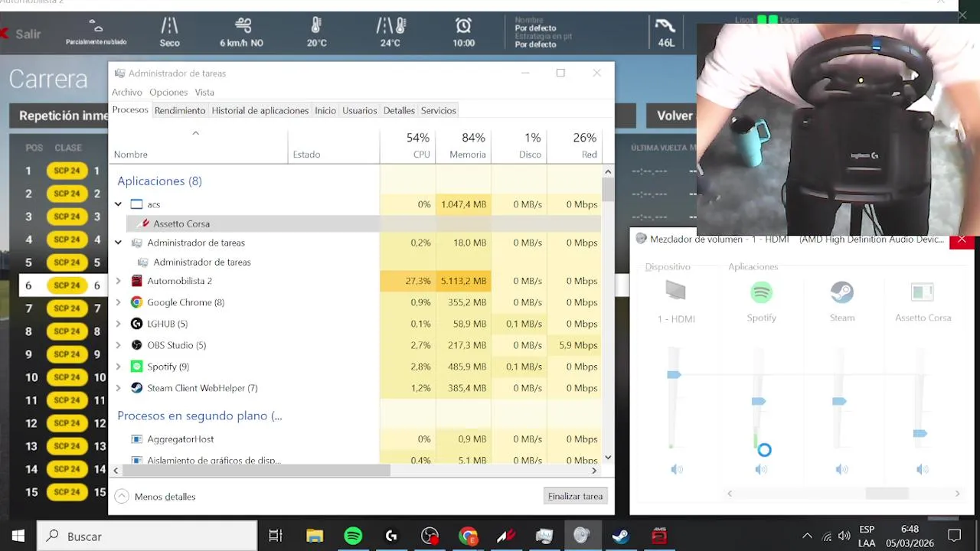980x551 pixels.
Task: Click the Assetto Corsa icon in volume mixer
Action: (x=923, y=292)
